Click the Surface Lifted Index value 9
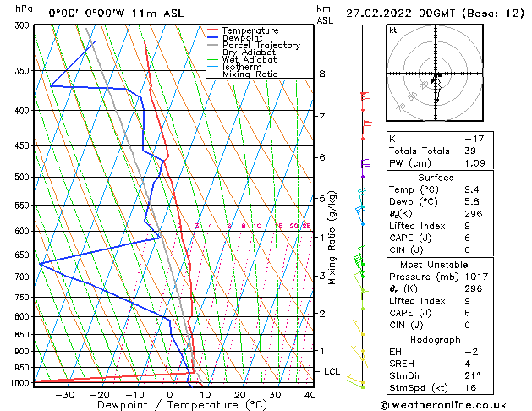The width and height of the screenshot is (532, 411). pyautogui.click(x=467, y=226)
